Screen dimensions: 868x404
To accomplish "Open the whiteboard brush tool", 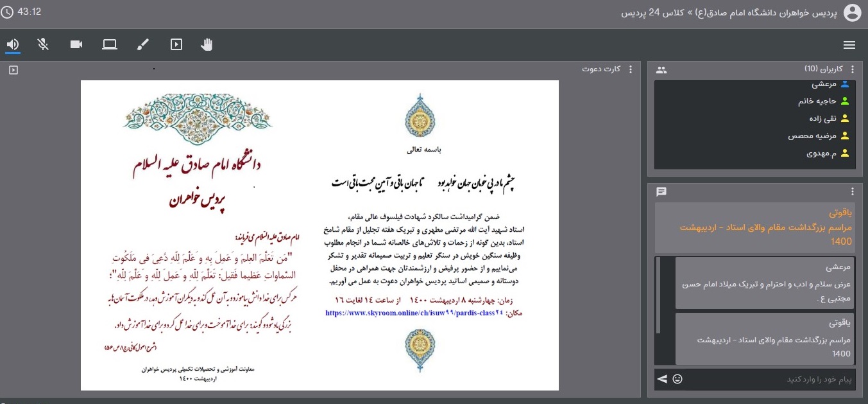I will (143, 44).
